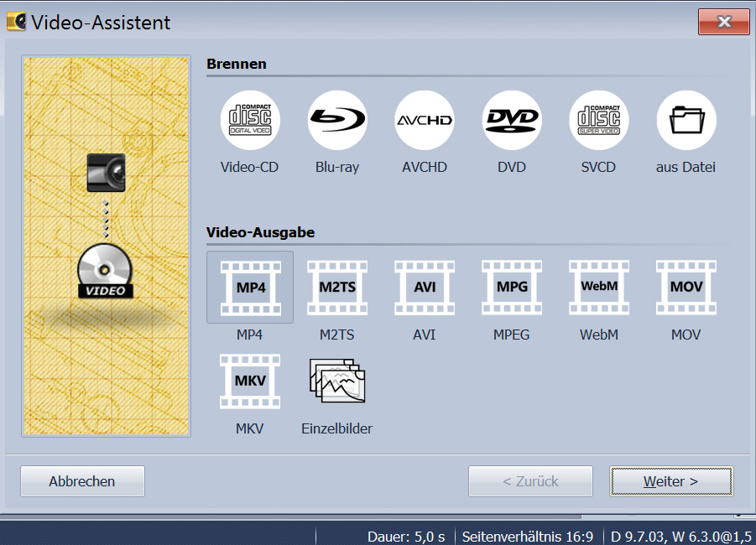Select the Video-CD burn option

point(250,121)
